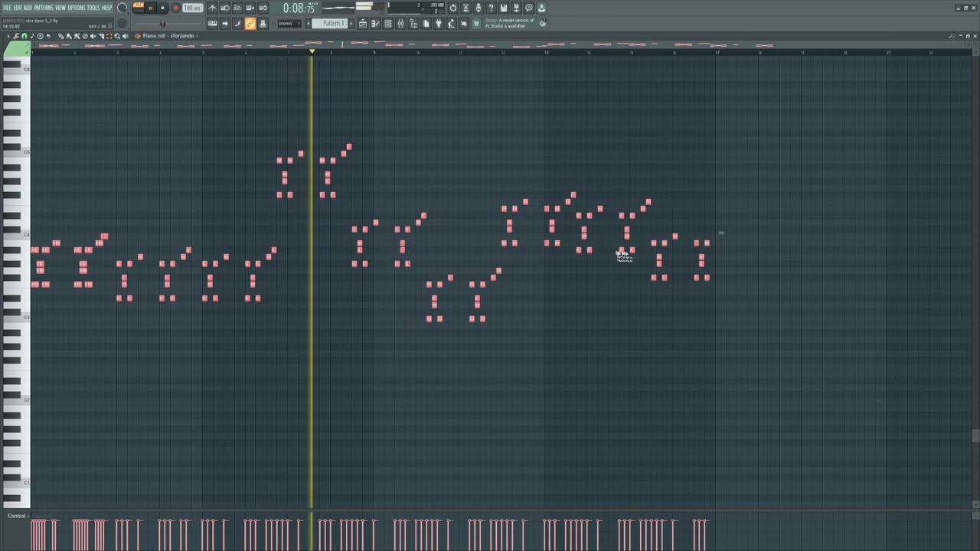This screenshot has width=980, height=551.
Task: Pause playback with the pause button
Action: click(x=150, y=8)
